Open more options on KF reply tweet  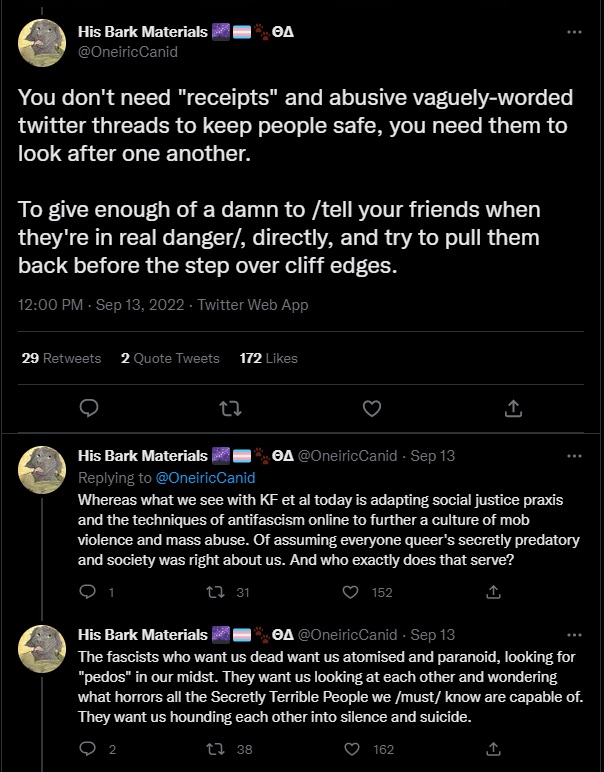574,456
